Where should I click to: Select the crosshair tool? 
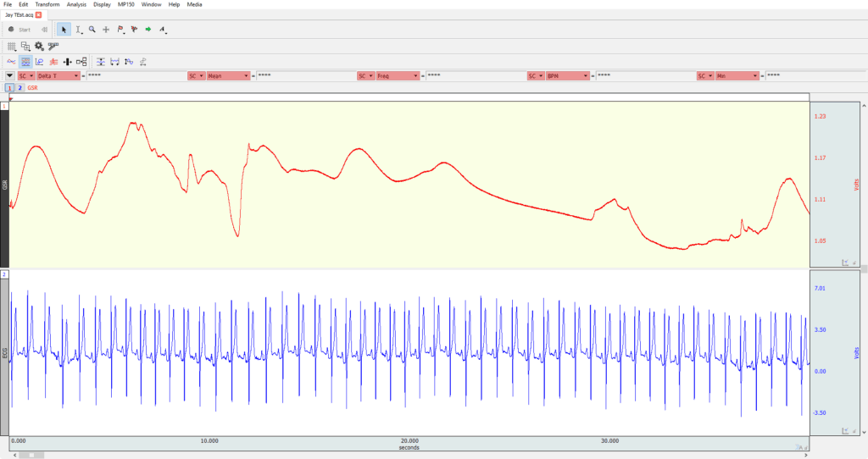(106, 30)
